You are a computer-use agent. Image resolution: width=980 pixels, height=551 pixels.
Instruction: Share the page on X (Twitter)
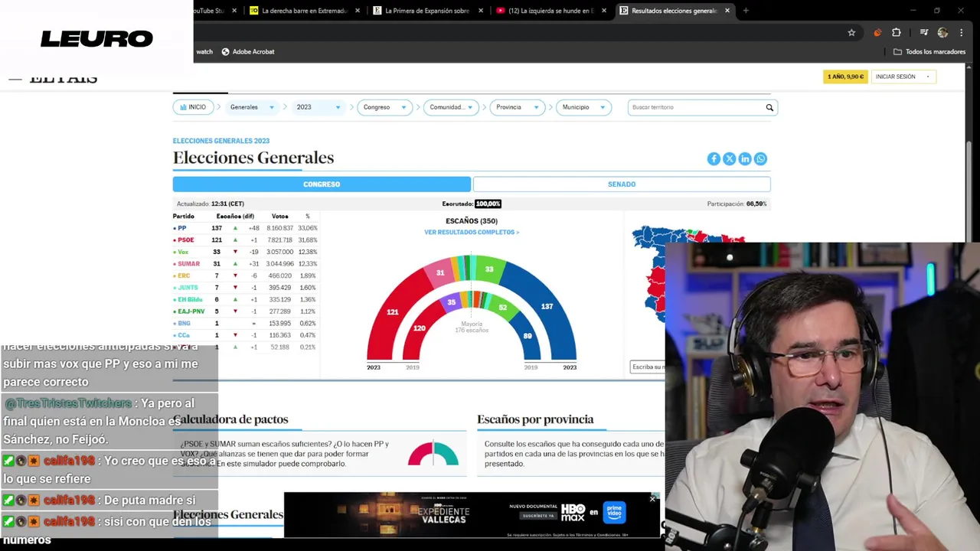(729, 158)
